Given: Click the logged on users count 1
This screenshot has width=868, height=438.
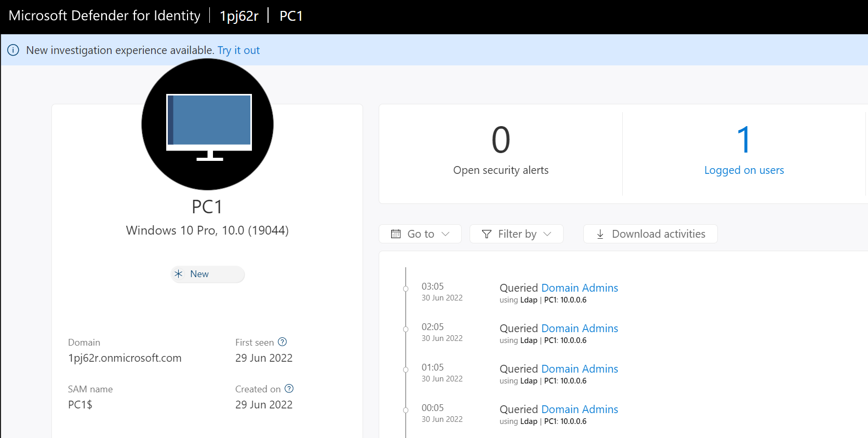Looking at the screenshot, I should click(744, 140).
